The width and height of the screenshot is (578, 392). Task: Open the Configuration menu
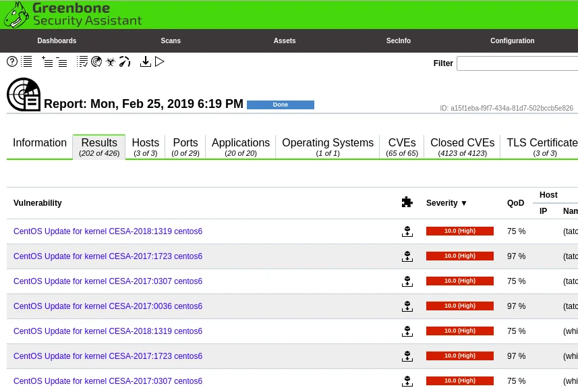coord(513,40)
